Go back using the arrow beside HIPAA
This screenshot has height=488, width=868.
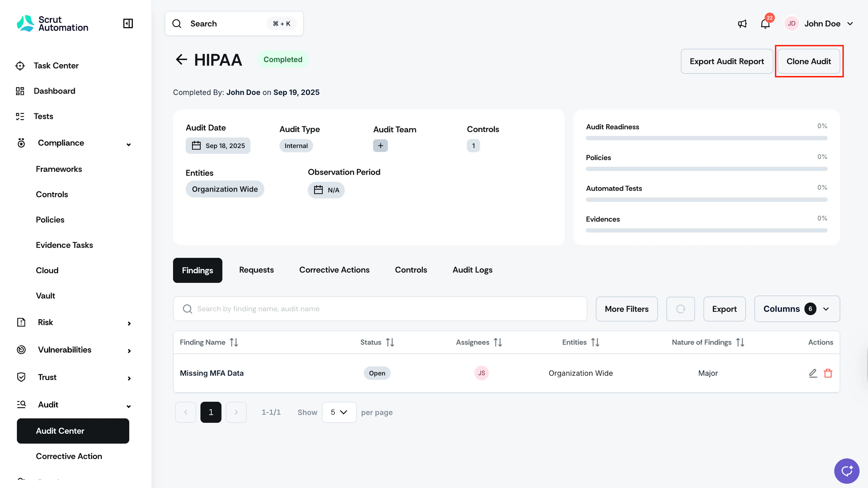tap(181, 60)
